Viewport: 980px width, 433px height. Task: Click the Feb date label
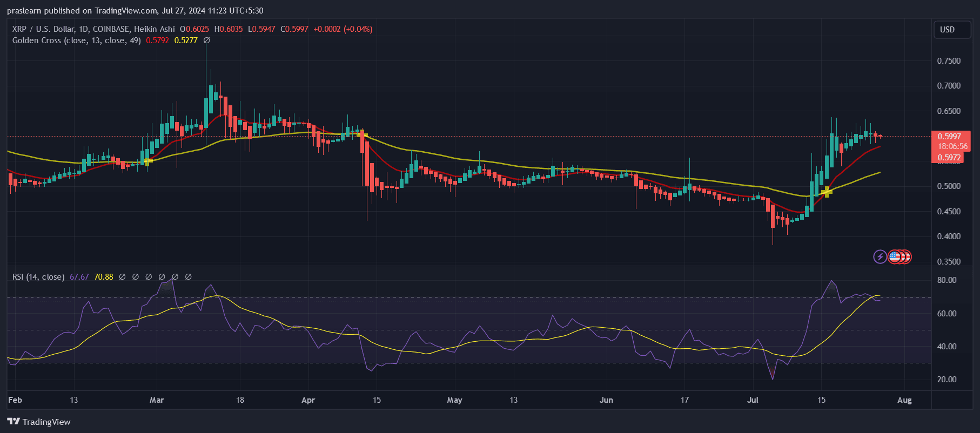point(15,400)
